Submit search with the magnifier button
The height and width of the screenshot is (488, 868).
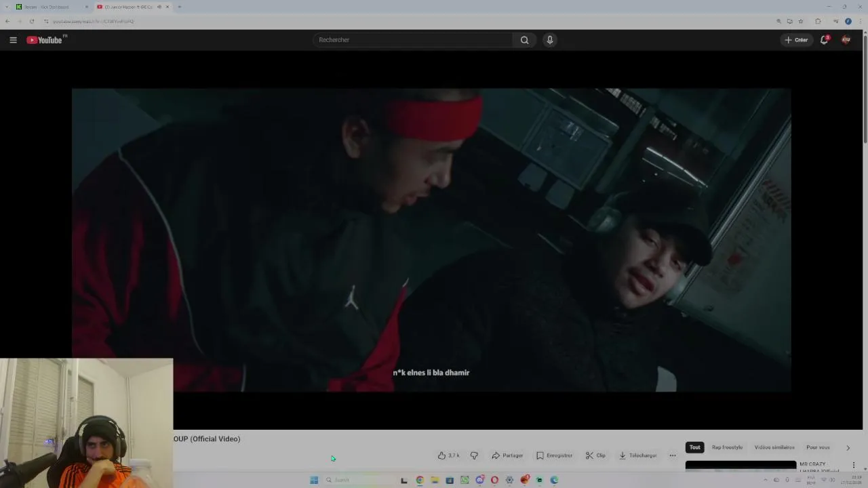coord(524,40)
